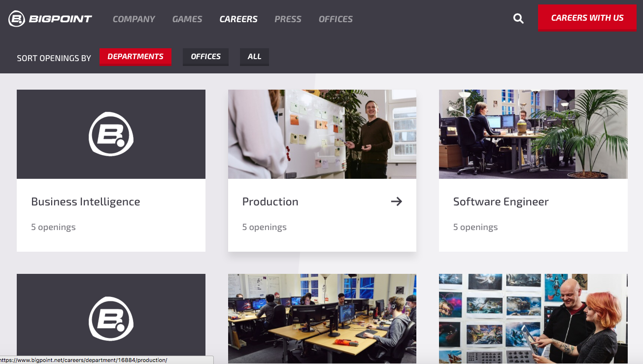Click the B emblem on Business Intelligence card
Screen dimensions: 643x364
(x=111, y=134)
